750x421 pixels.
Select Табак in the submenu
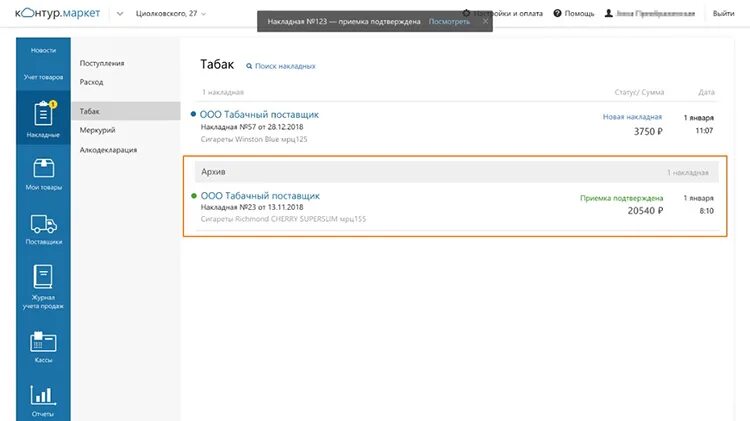pyautogui.click(x=126, y=111)
